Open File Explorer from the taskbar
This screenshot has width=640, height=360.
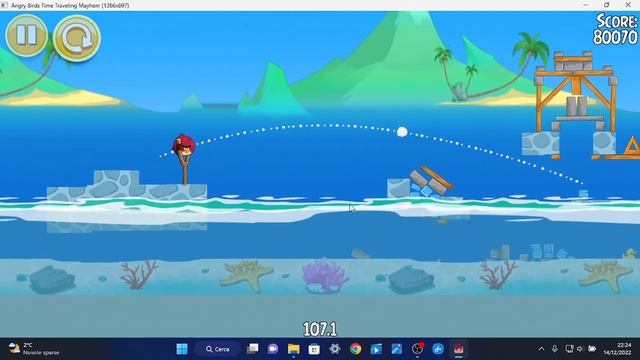[x=293, y=349]
